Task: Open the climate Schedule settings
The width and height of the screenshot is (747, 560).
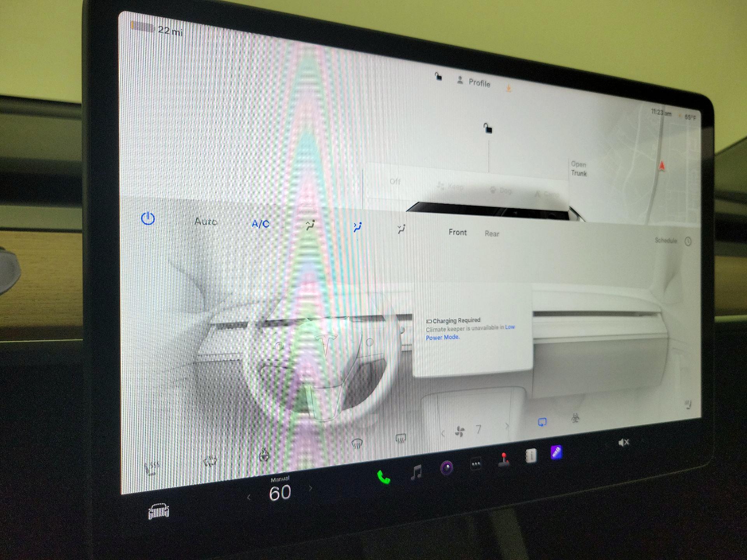Action: (666, 240)
